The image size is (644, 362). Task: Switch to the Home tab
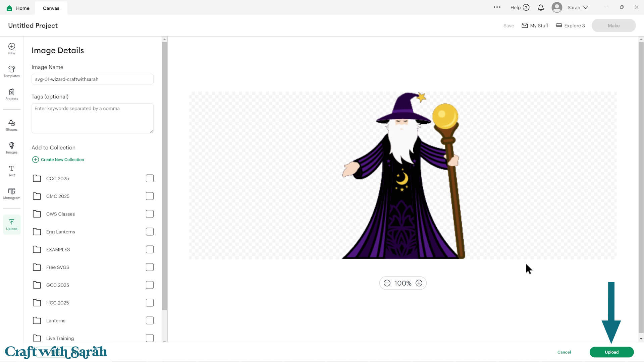tap(18, 8)
